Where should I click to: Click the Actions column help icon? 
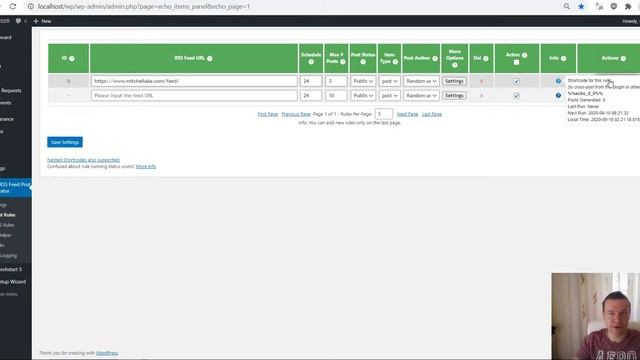[x=623, y=58]
